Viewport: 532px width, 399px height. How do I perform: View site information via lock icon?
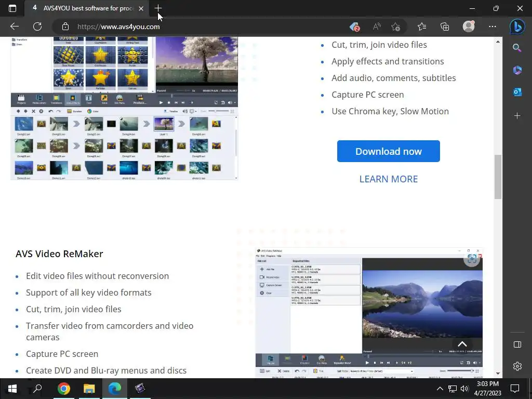click(x=65, y=26)
